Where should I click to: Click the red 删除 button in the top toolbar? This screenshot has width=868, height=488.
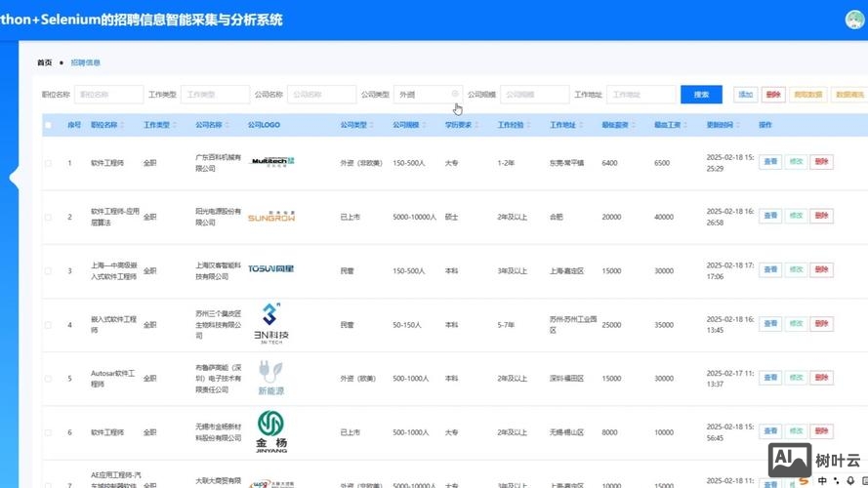(773, 95)
